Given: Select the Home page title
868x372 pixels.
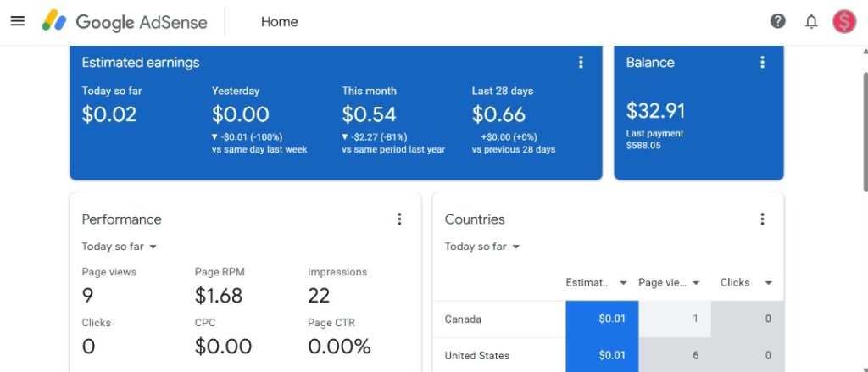Looking at the screenshot, I should [279, 22].
